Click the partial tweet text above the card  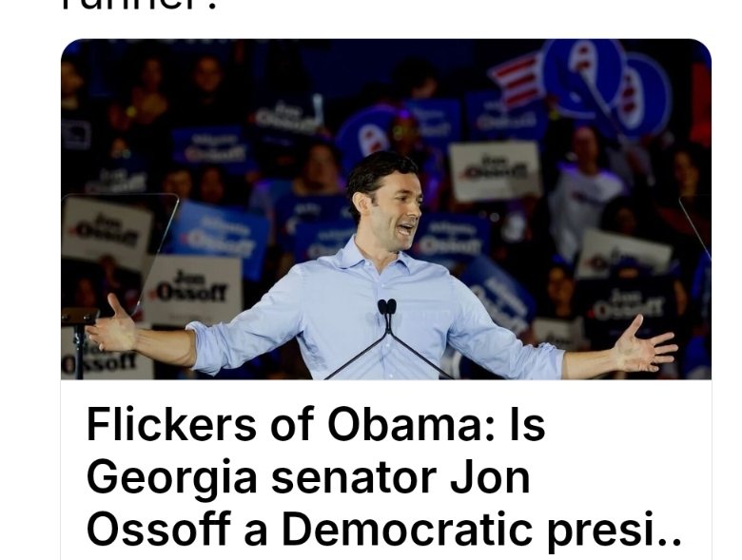click(x=140, y=6)
